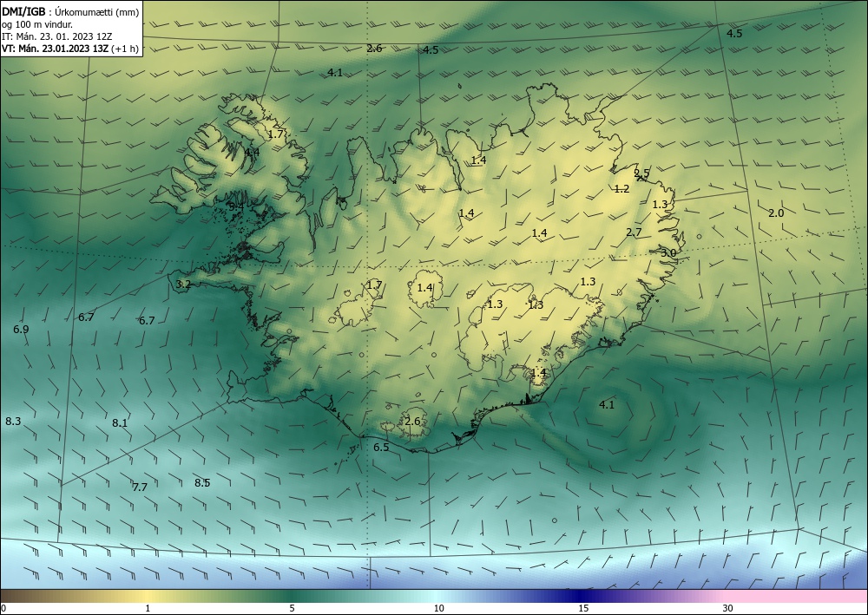Viewport: 868px width, 615px height.
Task: Click the 2.7 value in east Iceland
Action: point(634,232)
